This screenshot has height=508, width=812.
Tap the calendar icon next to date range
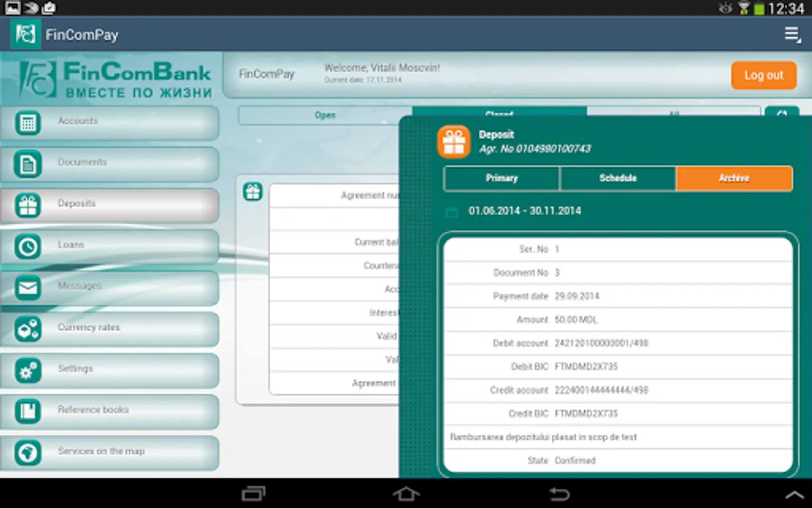tap(452, 212)
